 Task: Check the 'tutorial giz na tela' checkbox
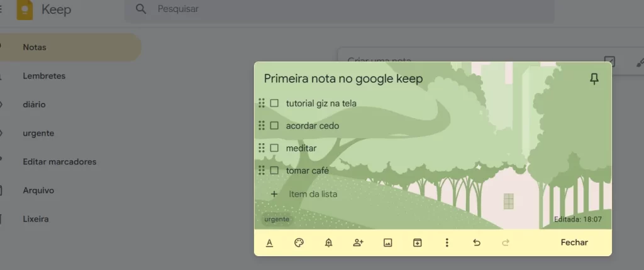pos(274,103)
